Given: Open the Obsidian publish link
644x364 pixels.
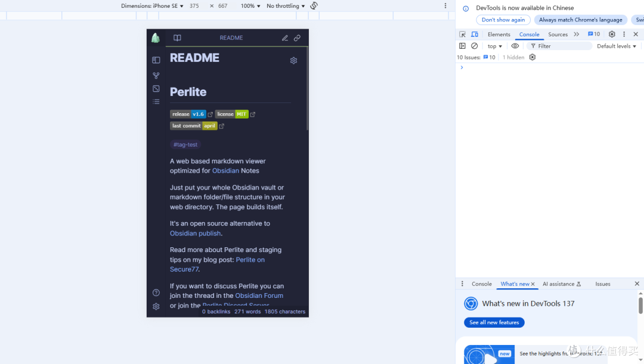Looking at the screenshot, I should pyautogui.click(x=195, y=234).
